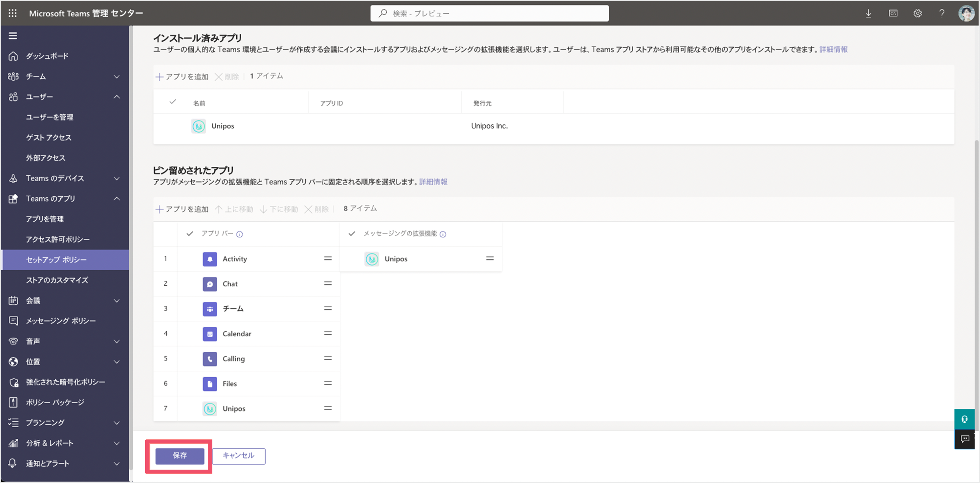Click the teal headset support icon

pyautogui.click(x=965, y=419)
